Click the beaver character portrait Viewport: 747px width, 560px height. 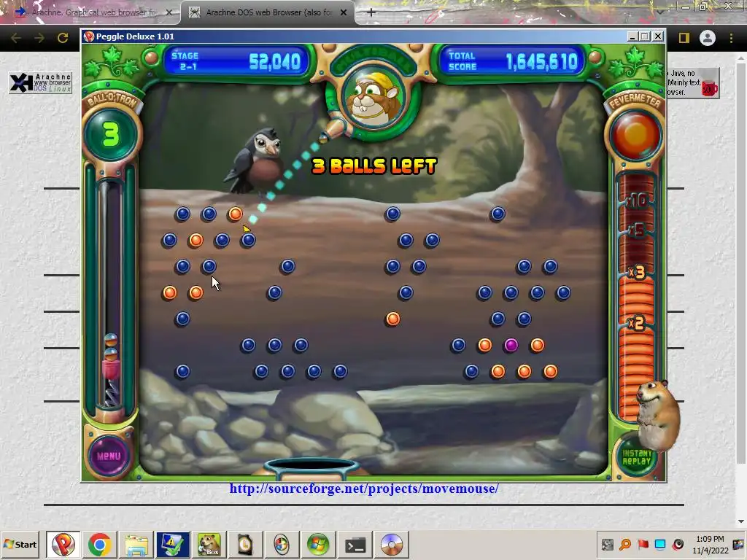click(x=373, y=98)
